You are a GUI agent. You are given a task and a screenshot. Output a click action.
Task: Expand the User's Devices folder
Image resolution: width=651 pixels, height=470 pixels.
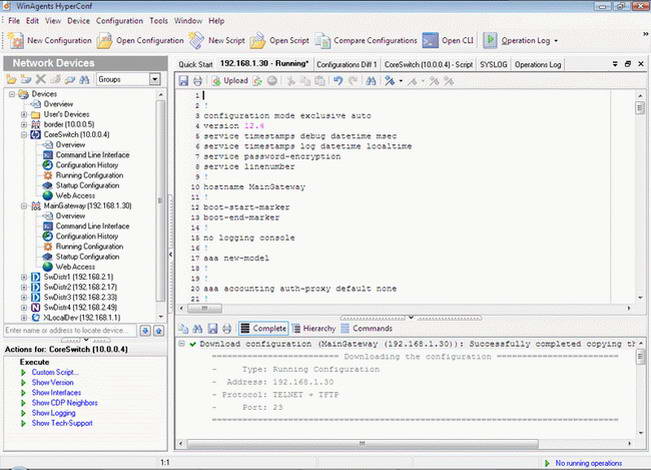click(x=24, y=114)
